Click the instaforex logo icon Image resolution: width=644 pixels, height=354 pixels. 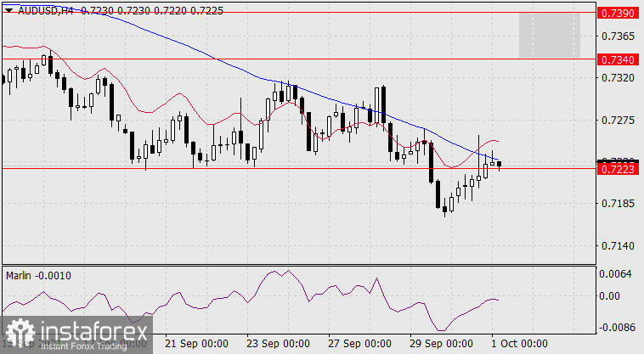click(16, 331)
